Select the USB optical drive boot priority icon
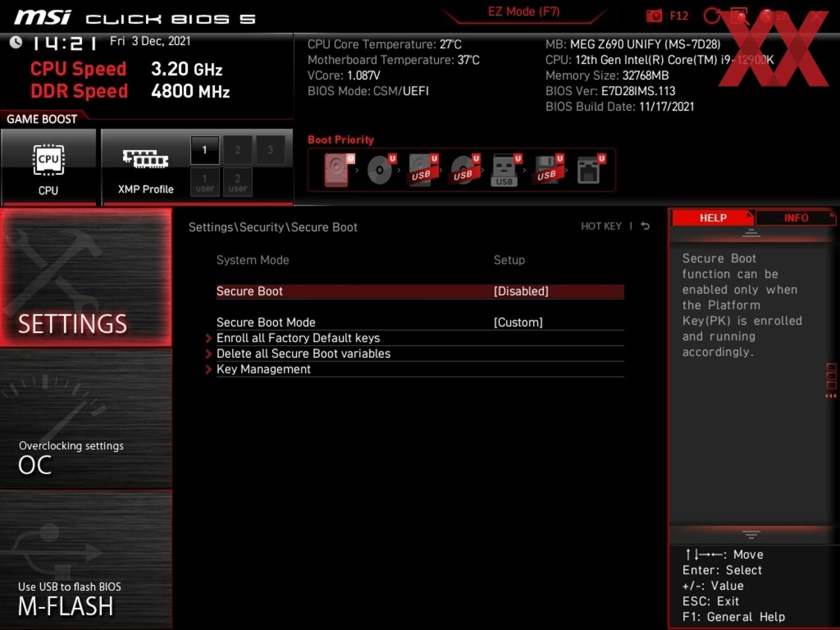The image size is (840, 630). tap(464, 170)
